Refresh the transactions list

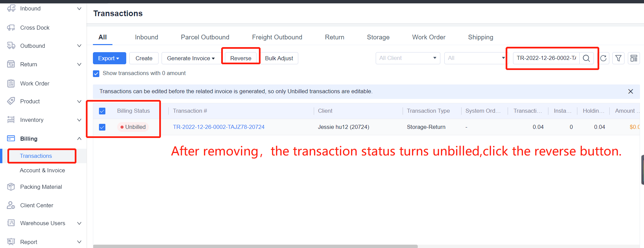603,58
